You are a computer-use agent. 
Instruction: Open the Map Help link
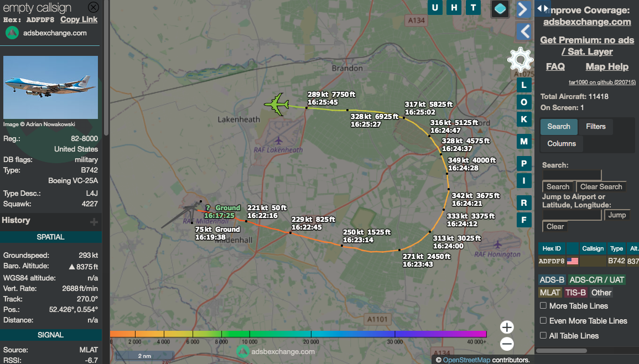[x=607, y=67]
